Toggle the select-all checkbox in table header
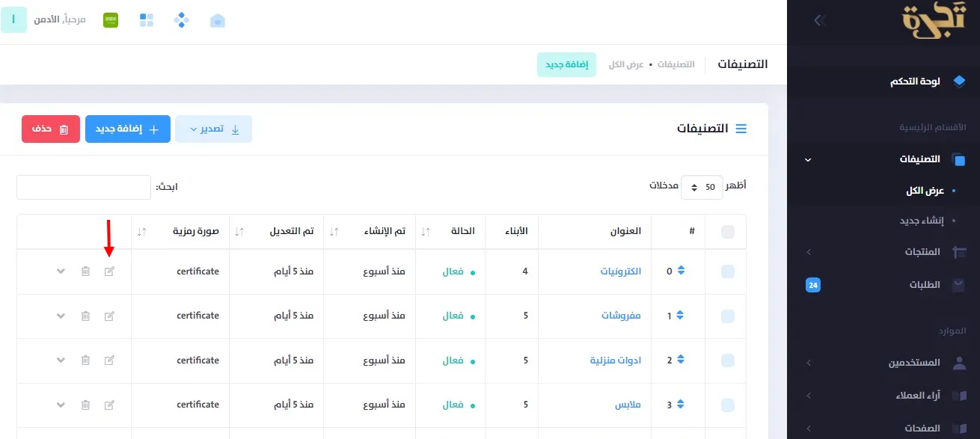 pyautogui.click(x=727, y=232)
